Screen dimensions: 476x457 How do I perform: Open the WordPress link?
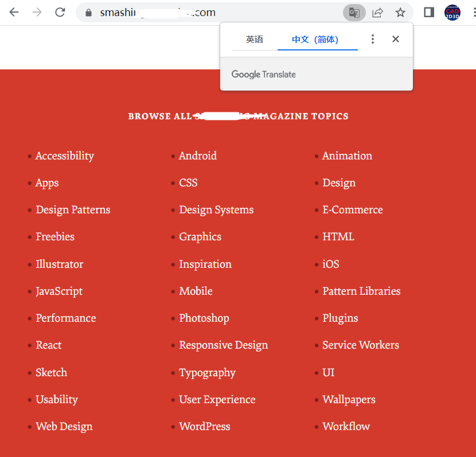[205, 427]
